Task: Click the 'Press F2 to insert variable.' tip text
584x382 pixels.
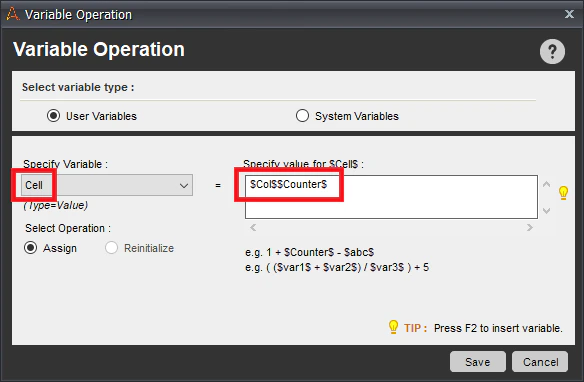Action: pyautogui.click(x=498, y=328)
